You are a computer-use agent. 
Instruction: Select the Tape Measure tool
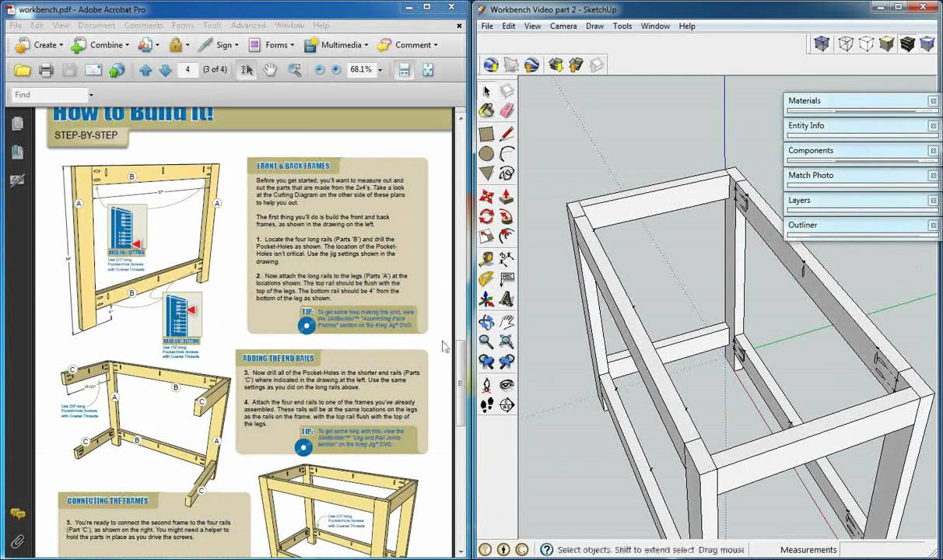[486, 259]
